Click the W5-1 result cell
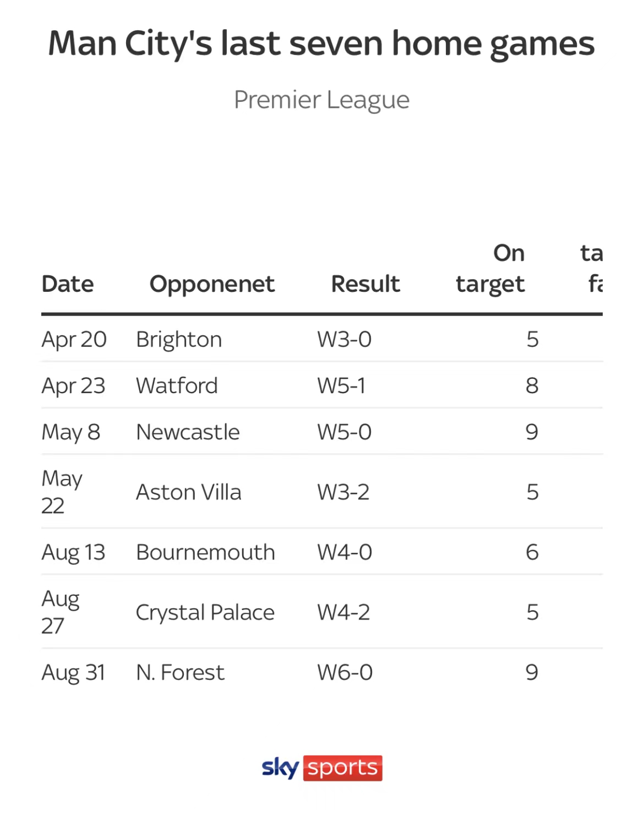644x827 pixels. coord(341,385)
